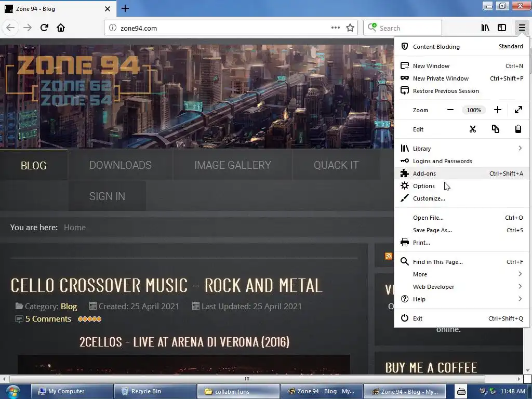
Task: Open the DOWNLOADS site tab
Action: click(x=121, y=165)
